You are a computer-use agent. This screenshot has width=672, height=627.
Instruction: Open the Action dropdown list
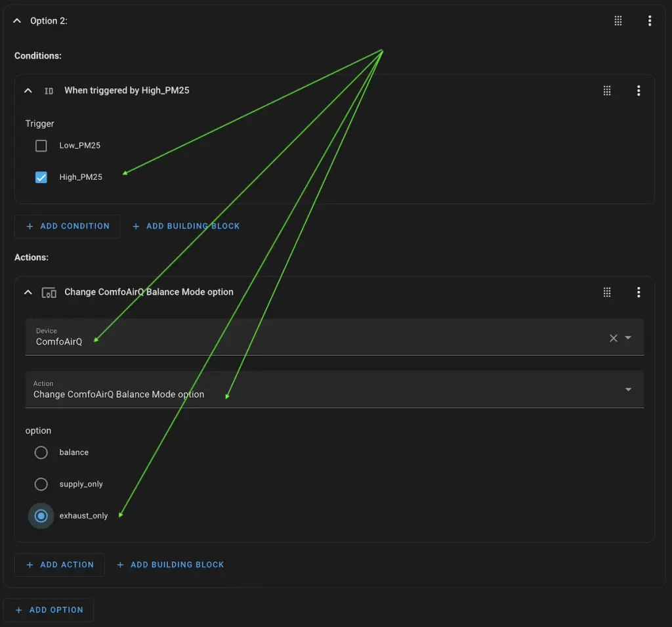pyautogui.click(x=628, y=389)
